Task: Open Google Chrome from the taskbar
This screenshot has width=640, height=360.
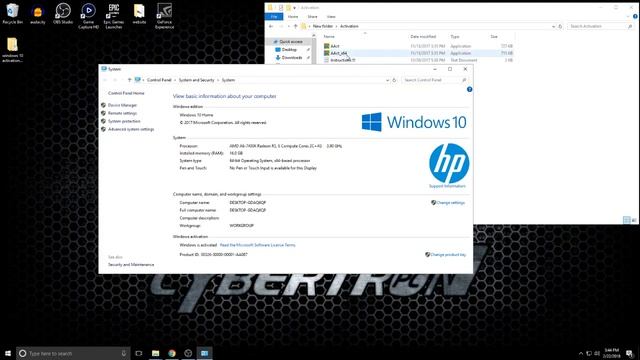Action: (172, 353)
